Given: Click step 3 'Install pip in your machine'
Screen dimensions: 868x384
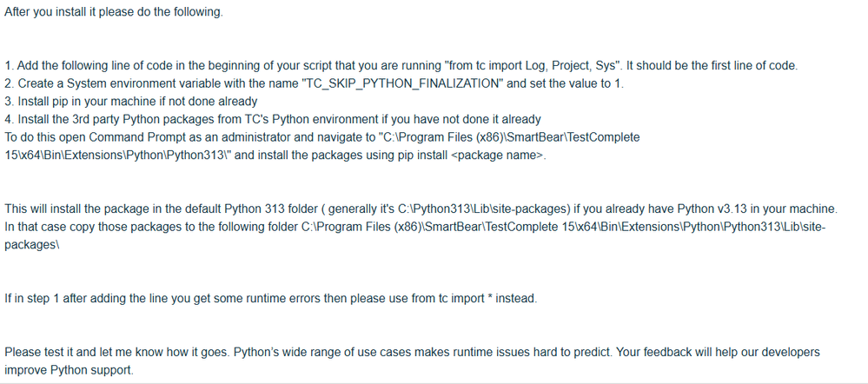Looking at the screenshot, I should pyautogui.click(x=130, y=101).
